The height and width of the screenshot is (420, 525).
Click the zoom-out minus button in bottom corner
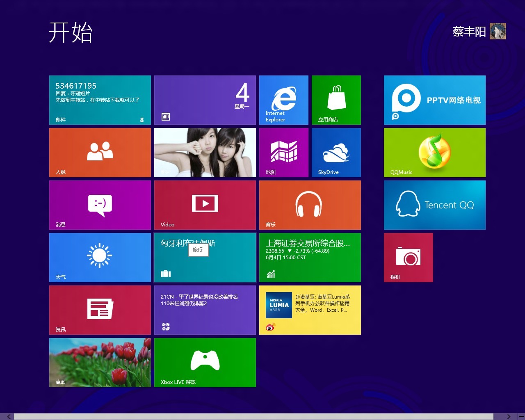pos(521,417)
